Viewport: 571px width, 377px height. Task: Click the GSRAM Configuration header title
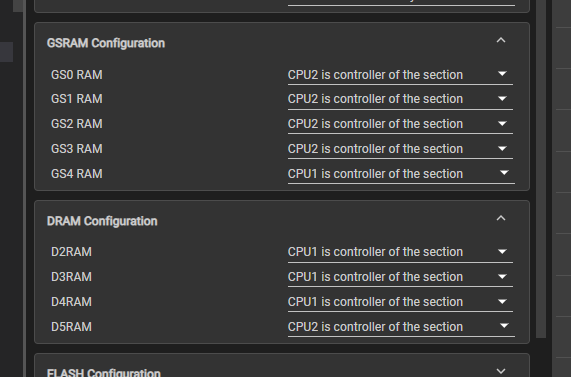106,43
